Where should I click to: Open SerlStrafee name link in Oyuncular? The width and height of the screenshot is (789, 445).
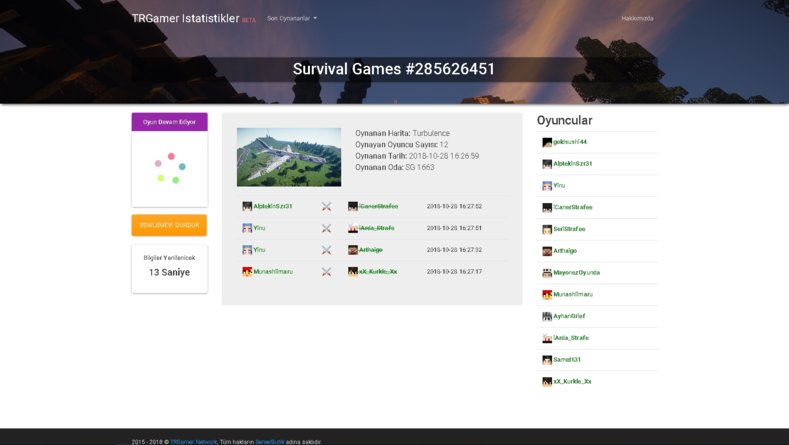[569, 229]
